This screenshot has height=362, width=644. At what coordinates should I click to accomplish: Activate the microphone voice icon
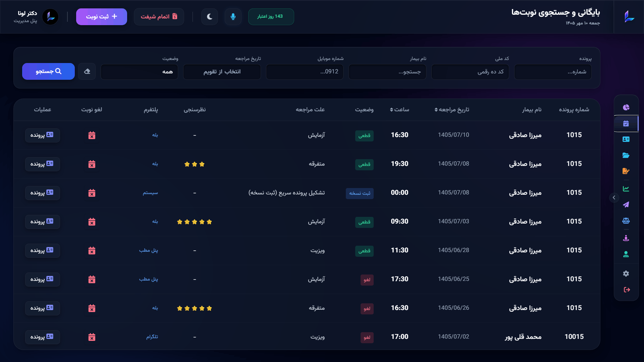point(233,17)
